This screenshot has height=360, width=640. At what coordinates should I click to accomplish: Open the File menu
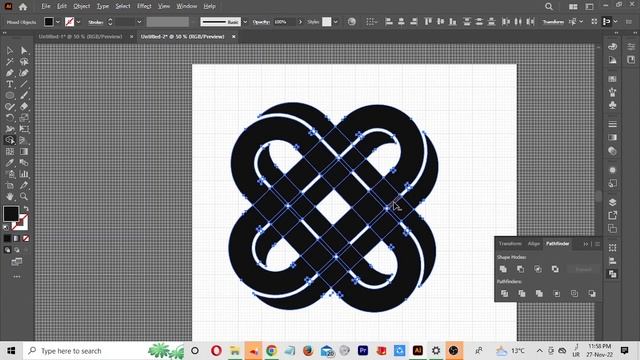(x=46, y=6)
